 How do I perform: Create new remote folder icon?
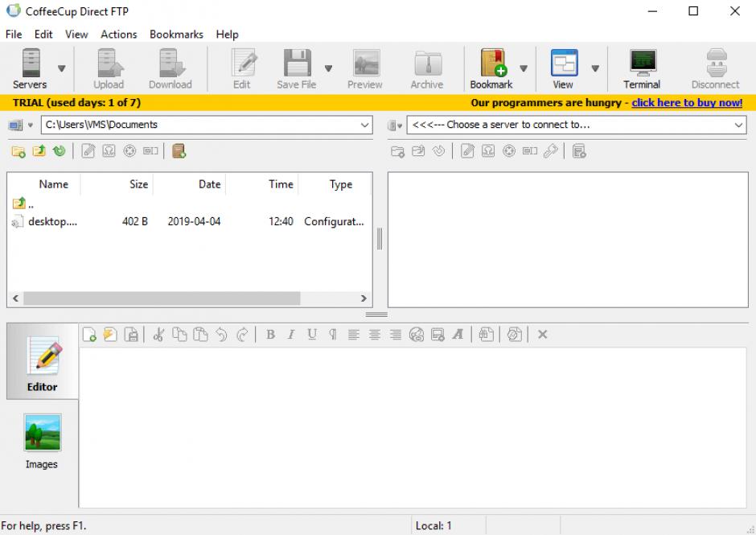398,151
